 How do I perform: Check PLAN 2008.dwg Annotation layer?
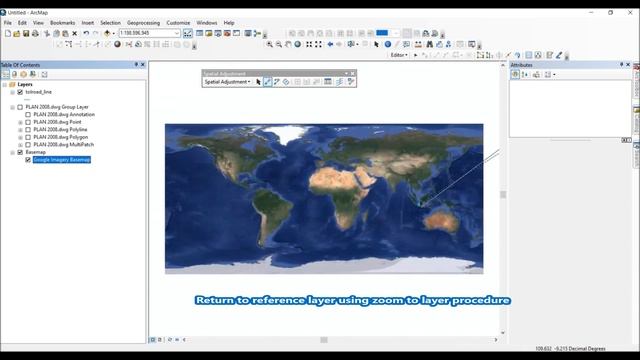pos(28,115)
